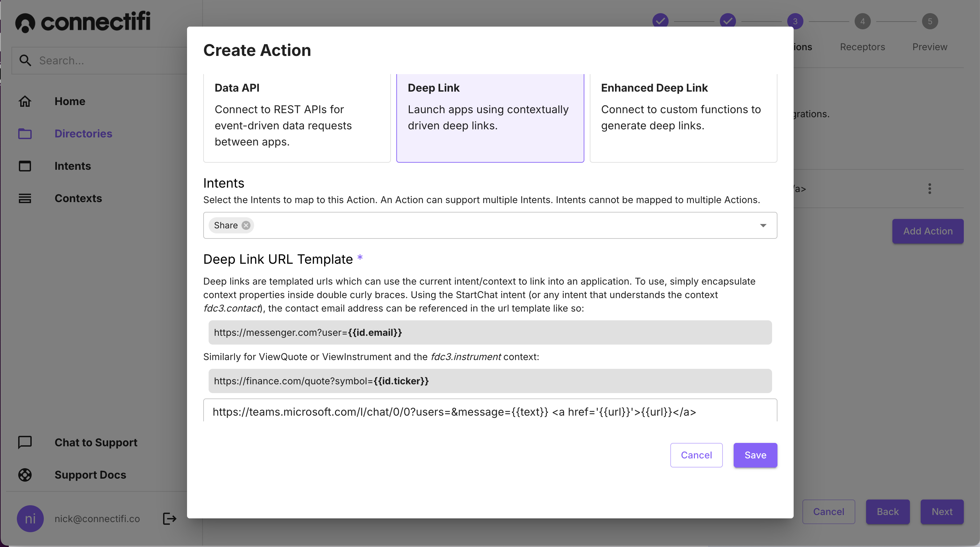980x547 pixels.
Task: Click the search magnifier icon
Action: click(25, 60)
